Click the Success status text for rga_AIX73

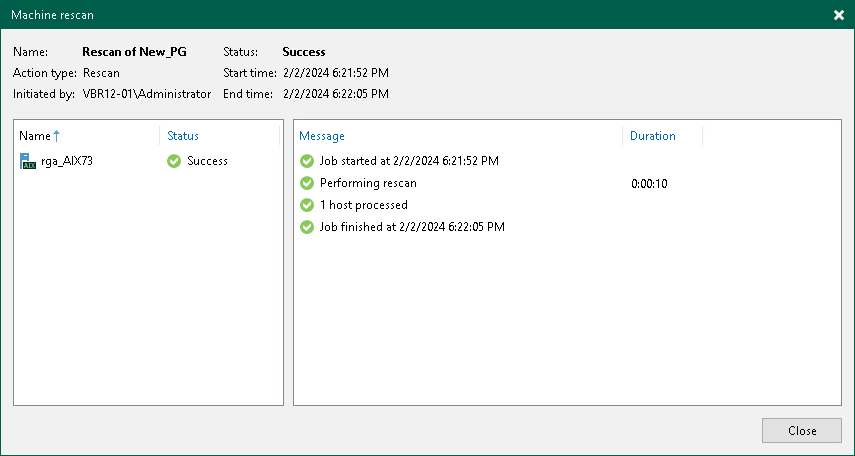(207, 161)
